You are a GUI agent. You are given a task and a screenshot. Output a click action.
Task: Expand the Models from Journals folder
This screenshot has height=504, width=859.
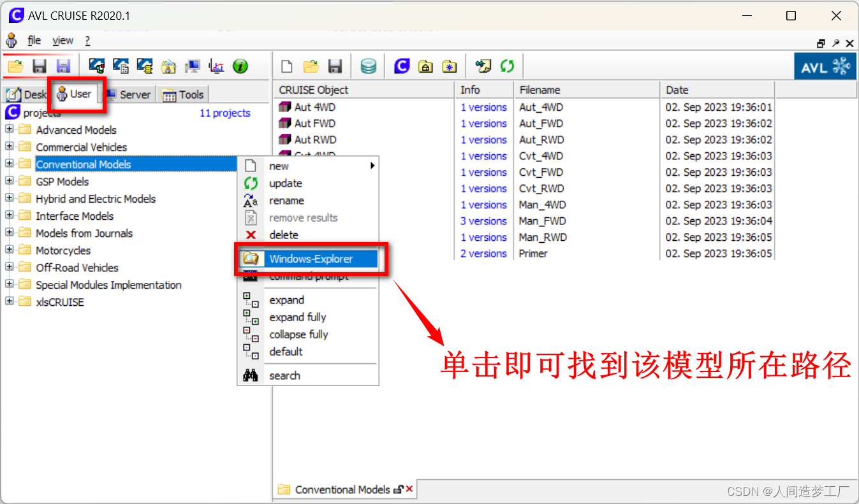coord(9,233)
